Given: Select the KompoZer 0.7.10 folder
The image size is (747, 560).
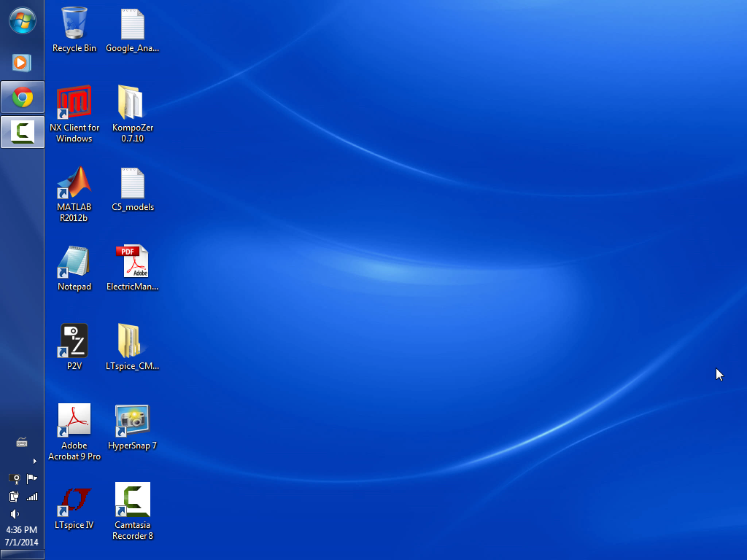Looking at the screenshot, I should tap(133, 114).
